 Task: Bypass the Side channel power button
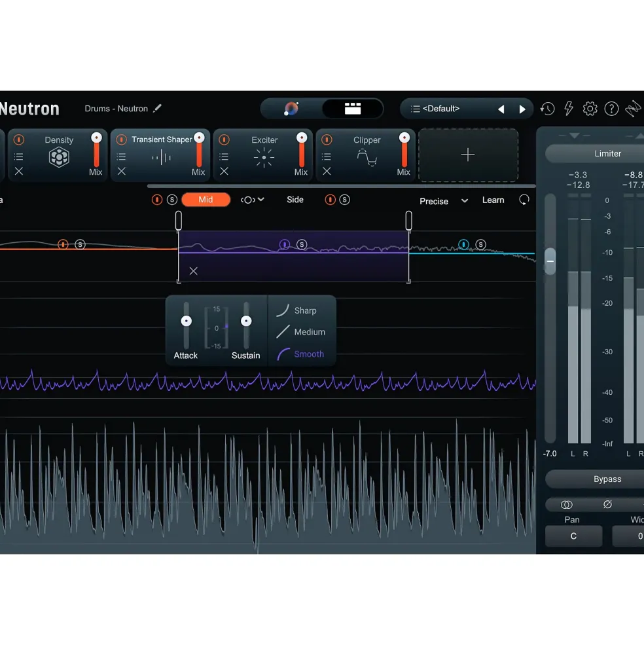click(330, 200)
